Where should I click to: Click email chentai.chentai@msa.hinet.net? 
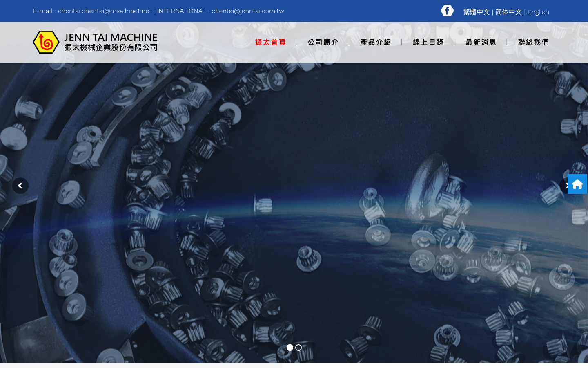(105, 11)
